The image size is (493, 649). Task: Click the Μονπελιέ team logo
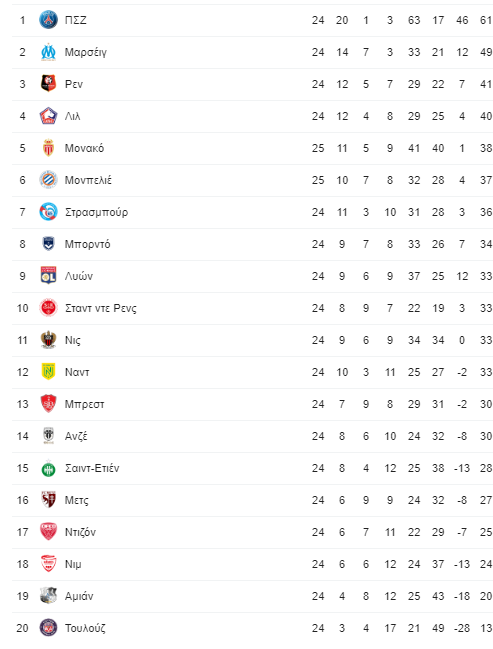click(48, 180)
